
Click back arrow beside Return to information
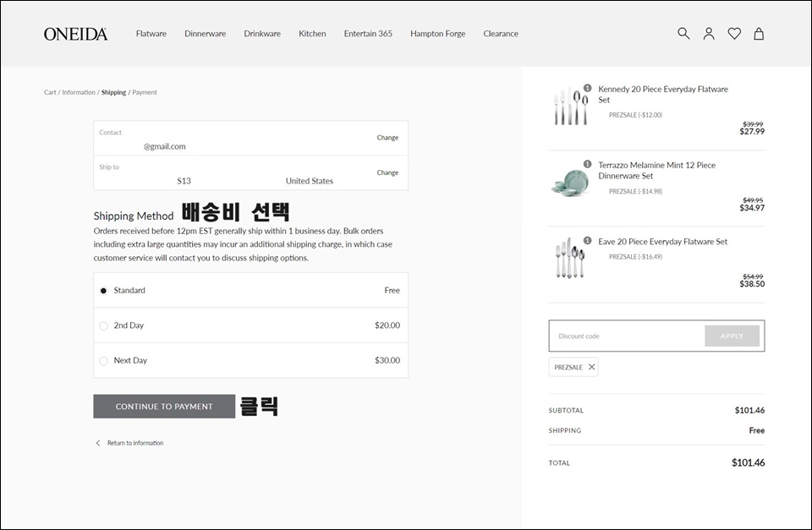click(98, 443)
